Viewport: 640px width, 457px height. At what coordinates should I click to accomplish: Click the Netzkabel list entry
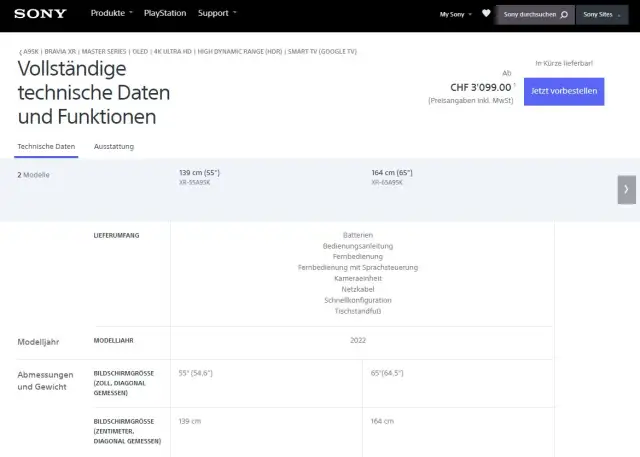click(358, 289)
